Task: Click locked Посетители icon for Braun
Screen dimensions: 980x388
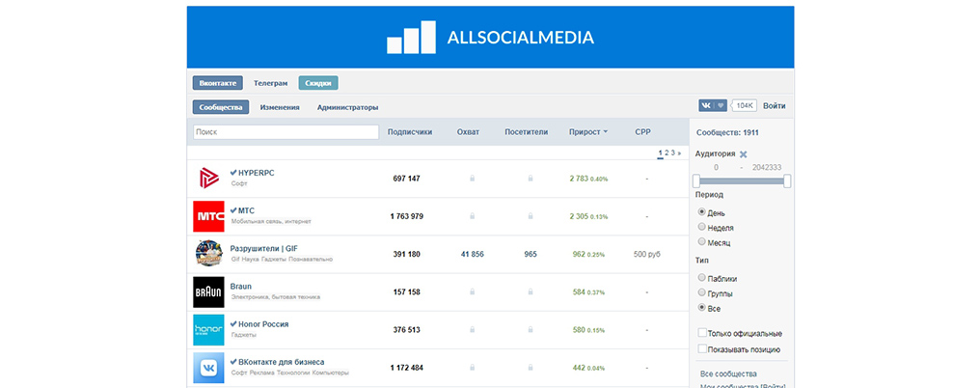Action: pyautogui.click(x=530, y=292)
